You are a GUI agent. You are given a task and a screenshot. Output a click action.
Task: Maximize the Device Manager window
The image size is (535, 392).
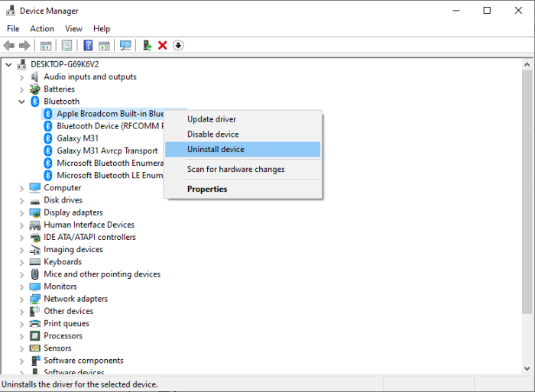[487, 11]
